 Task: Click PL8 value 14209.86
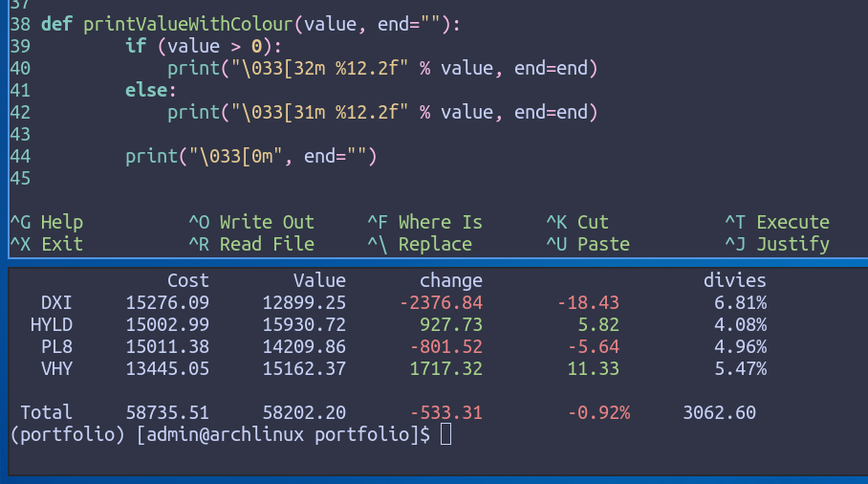point(304,346)
